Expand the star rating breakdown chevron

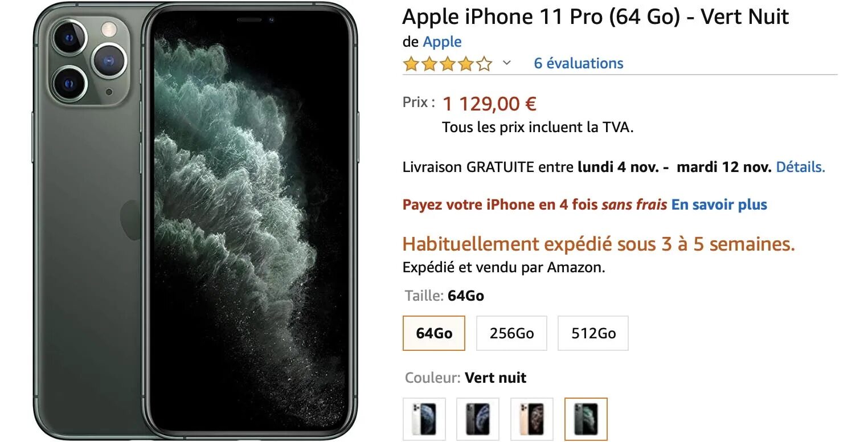pyautogui.click(x=506, y=63)
